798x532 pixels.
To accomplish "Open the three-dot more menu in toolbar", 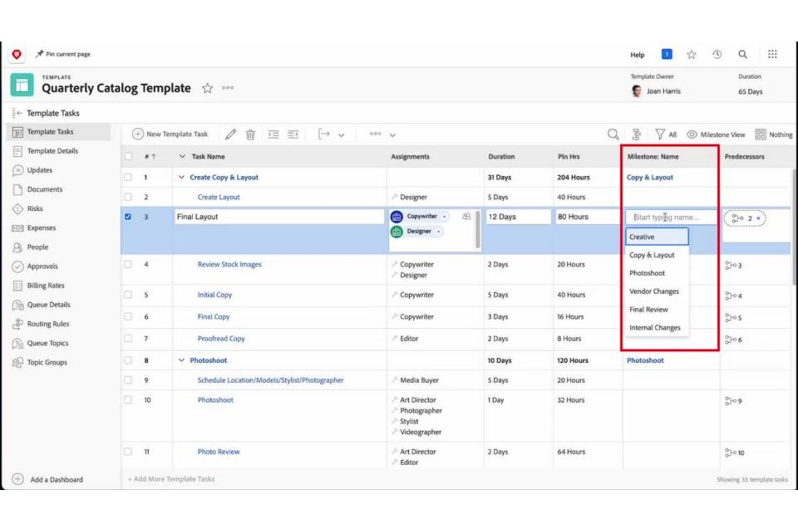I will click(x=375, y=134).
